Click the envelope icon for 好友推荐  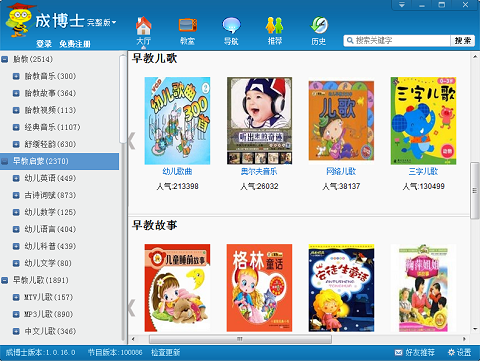point(398,352)
